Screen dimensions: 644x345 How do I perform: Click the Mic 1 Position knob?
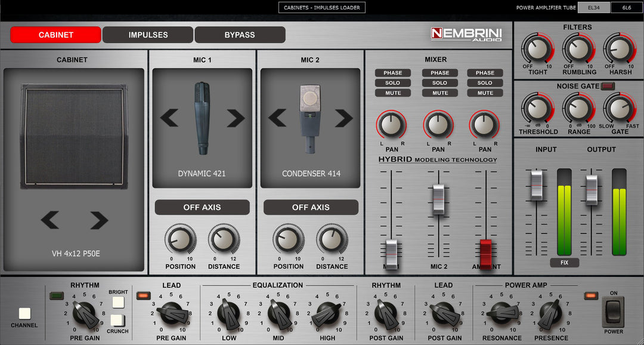180,240
